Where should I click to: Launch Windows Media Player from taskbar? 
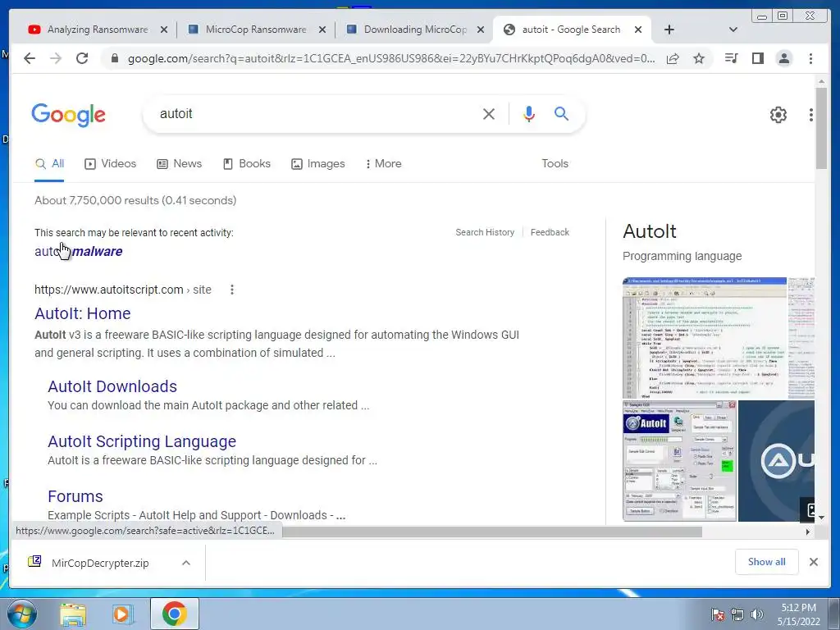[121, 614]
